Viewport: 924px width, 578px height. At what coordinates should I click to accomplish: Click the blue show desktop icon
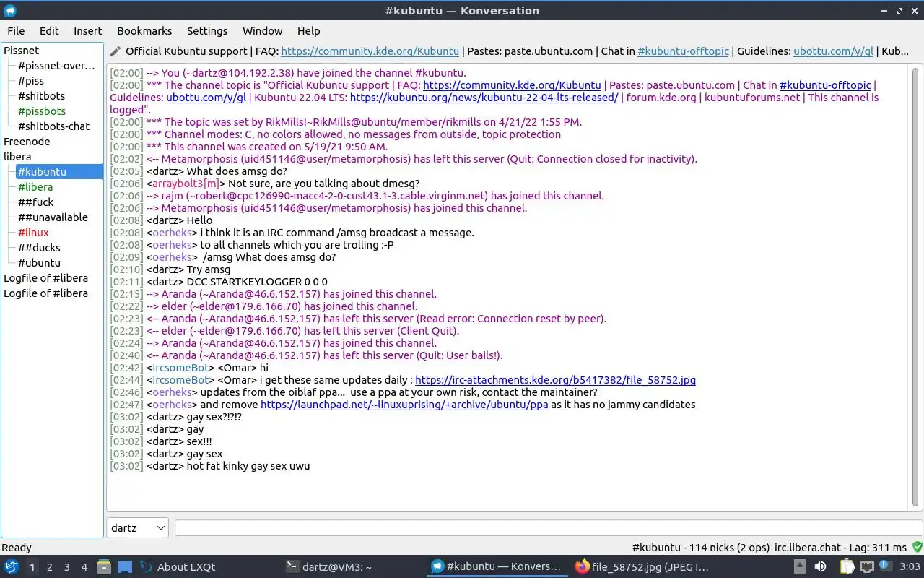click(125, 567)
